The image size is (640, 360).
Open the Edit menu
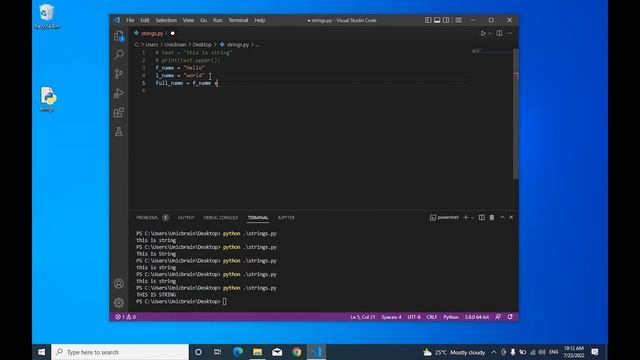(144, 20)
